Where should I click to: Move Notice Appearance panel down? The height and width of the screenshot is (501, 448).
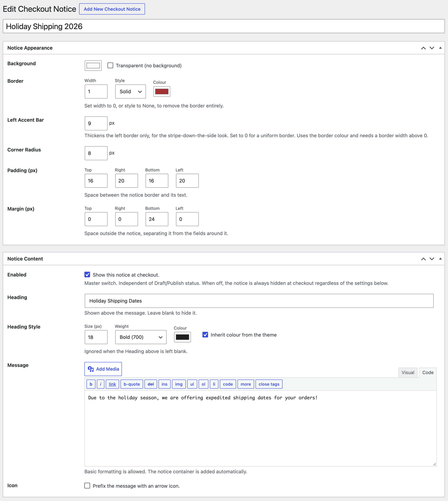pos(432,48)
